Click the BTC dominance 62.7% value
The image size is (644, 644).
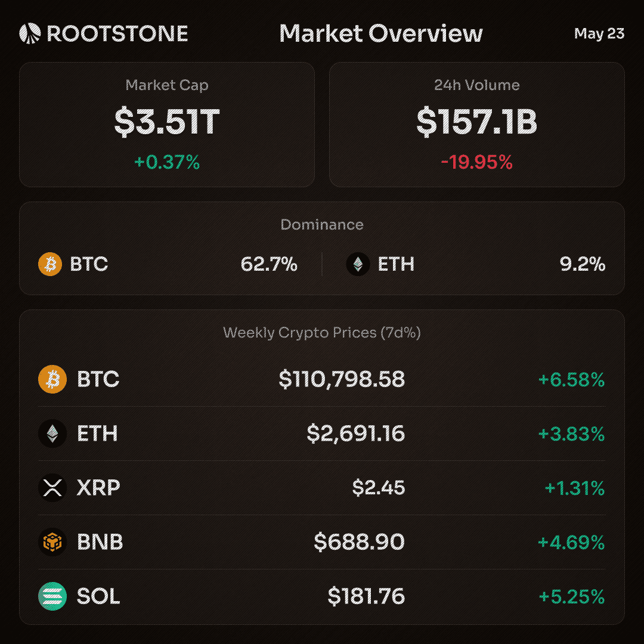tap(269, 264)
